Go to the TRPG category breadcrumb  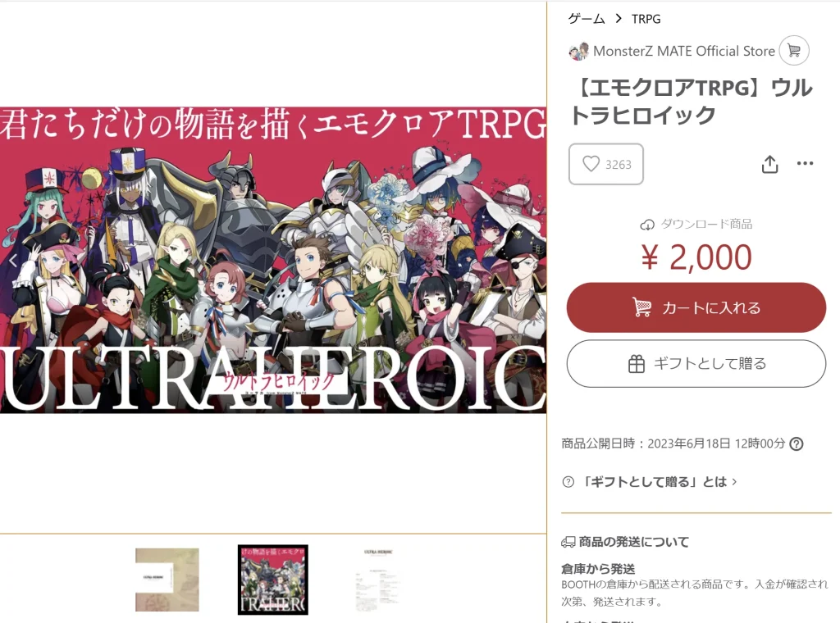click(646, 19)
